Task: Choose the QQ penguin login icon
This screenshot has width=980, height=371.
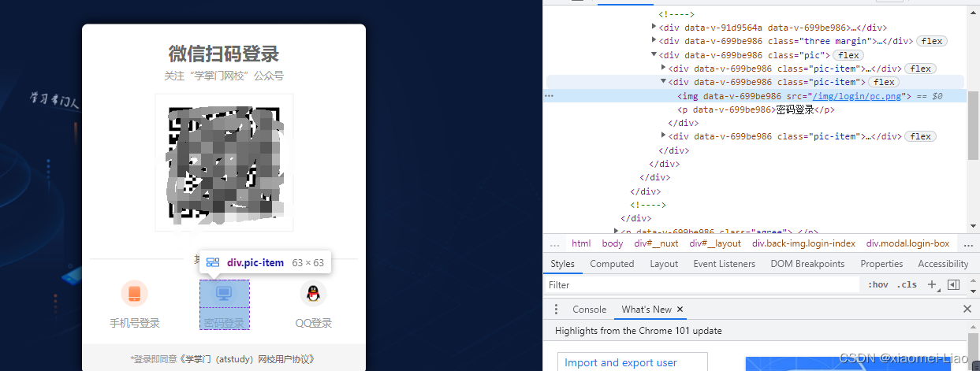Action: [x=313, y=294]
